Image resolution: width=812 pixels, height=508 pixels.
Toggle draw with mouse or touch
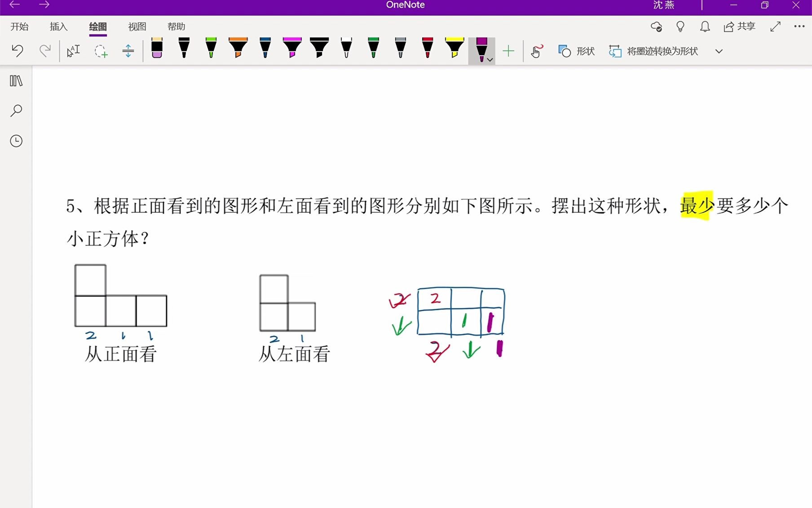(537, 51)
